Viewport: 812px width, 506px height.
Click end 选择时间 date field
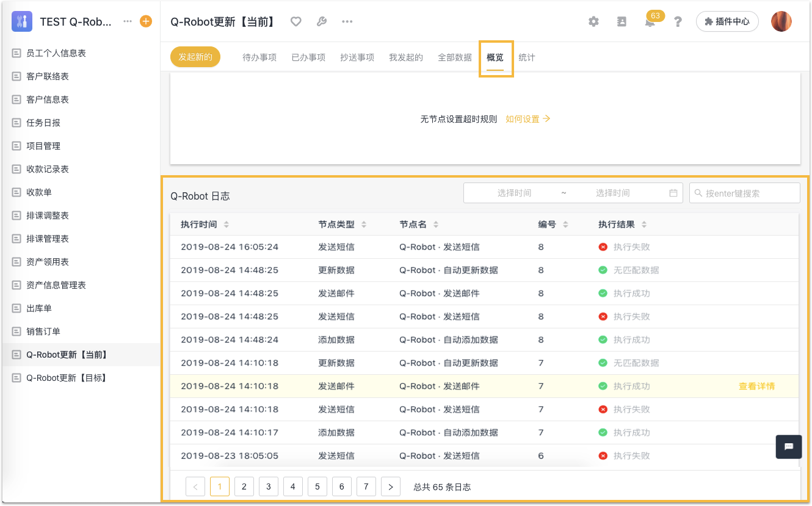[612, 193]
